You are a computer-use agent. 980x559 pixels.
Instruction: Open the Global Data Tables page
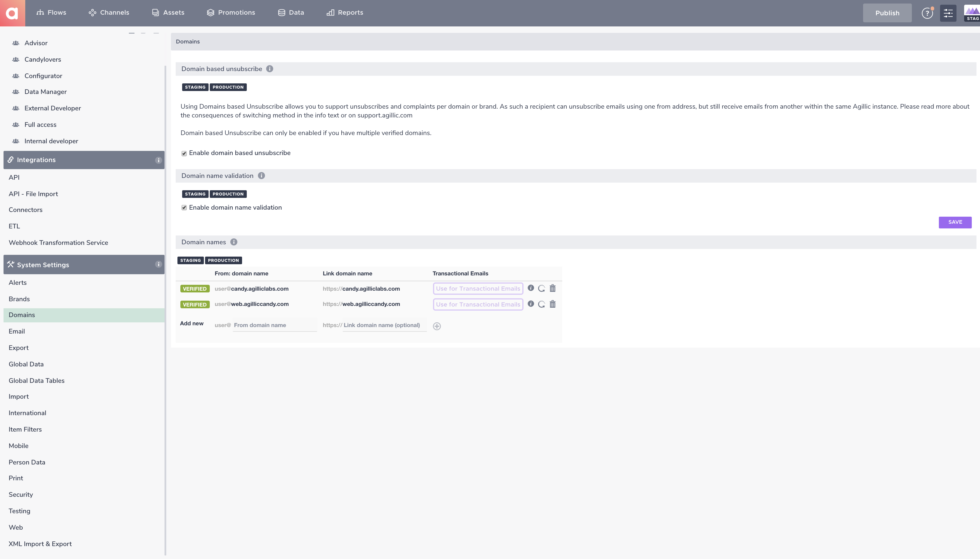[x=36, y=381]
